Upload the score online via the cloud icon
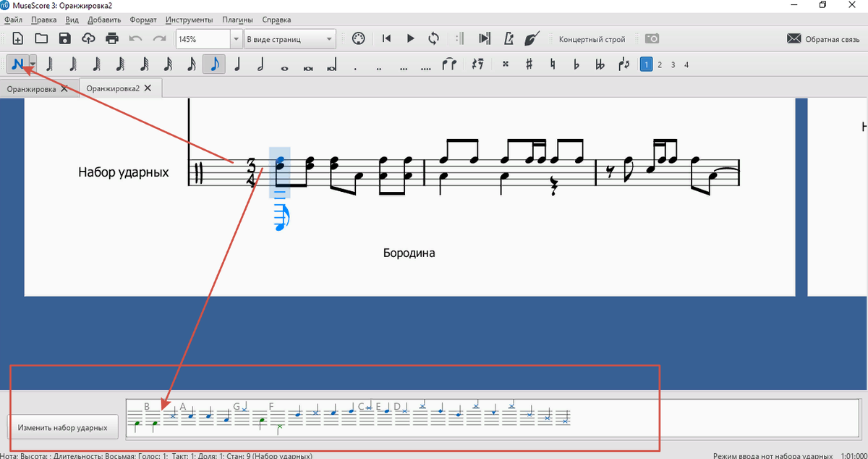 (88, 38)
